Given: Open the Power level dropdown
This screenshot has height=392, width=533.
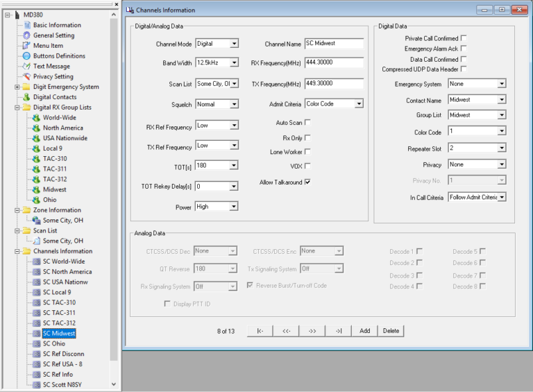Looking at the screenshot, I should click(x=234, y=207).
